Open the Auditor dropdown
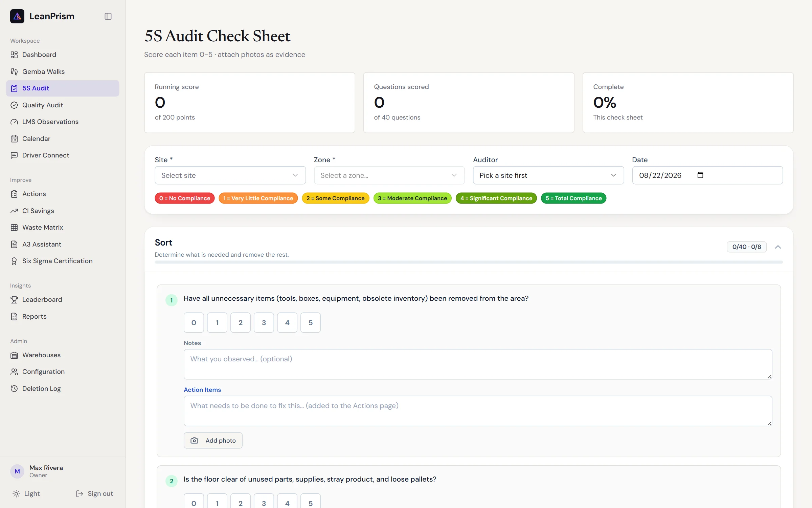 pos(548,175)
